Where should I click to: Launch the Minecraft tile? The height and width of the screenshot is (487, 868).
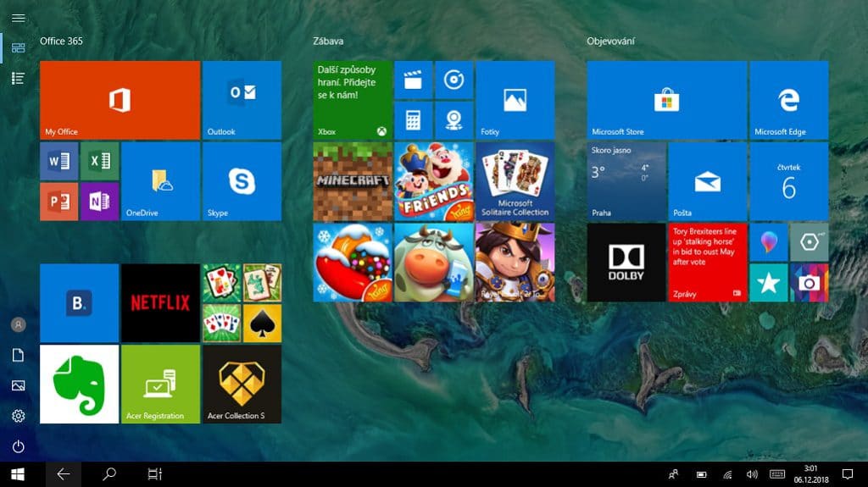tap(353, 181)
